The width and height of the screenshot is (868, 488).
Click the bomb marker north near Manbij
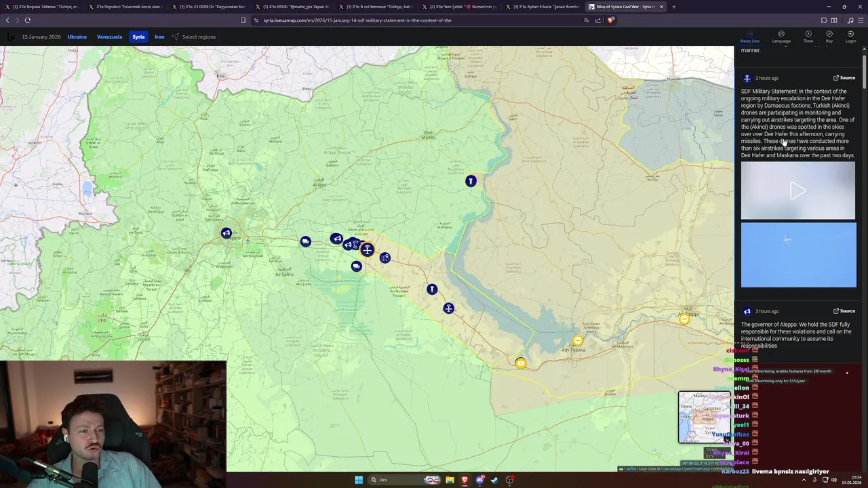click(471, 181)
